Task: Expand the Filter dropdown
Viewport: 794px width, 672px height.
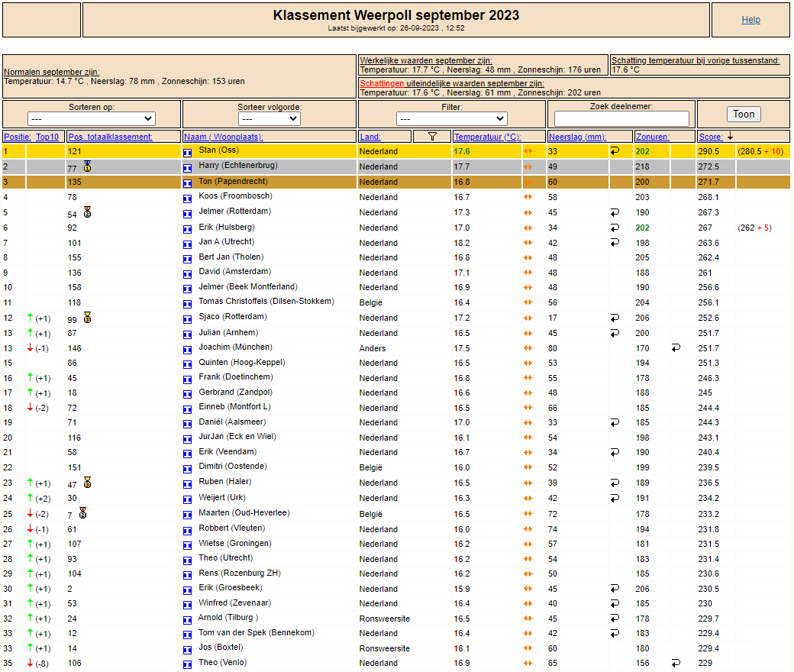Action: point(451,119)
